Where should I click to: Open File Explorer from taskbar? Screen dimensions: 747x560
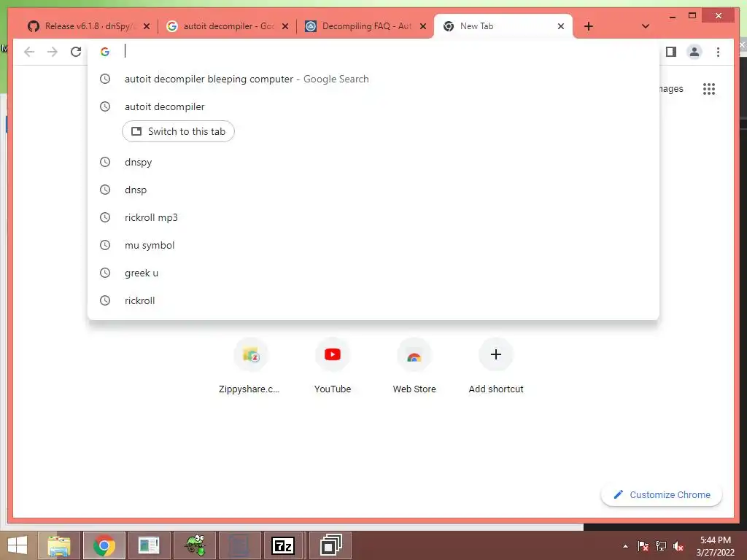click(x=59, y=545)
